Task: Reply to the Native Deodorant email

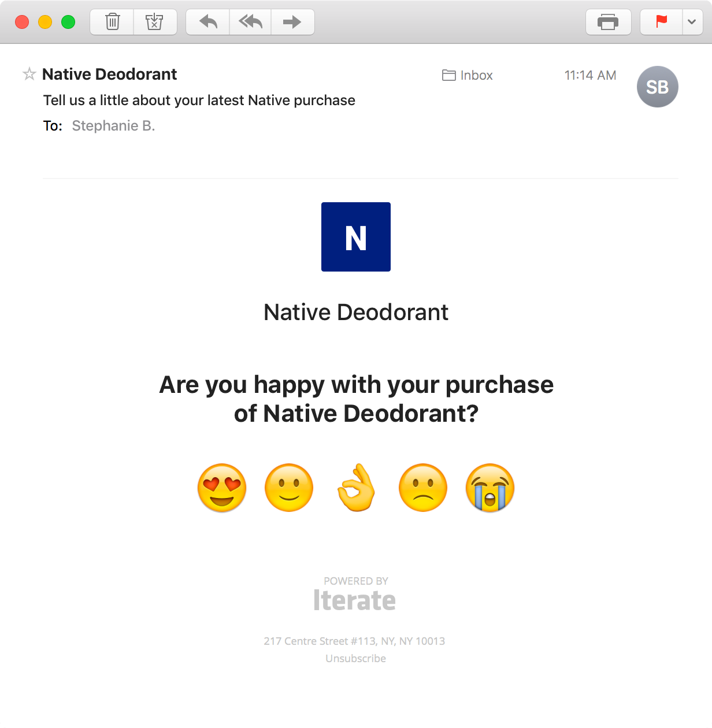Action: (208, 22)
